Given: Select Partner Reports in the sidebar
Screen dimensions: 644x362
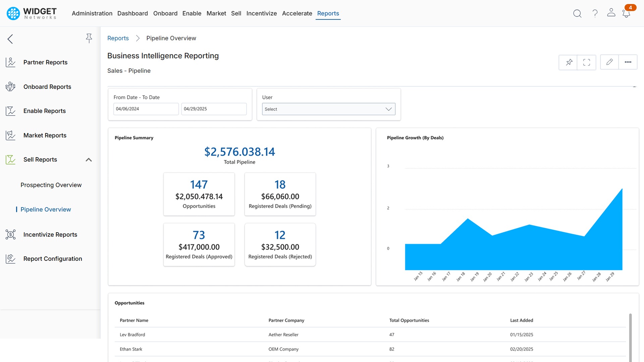Looking at the screenshot, I should [x=45, y=62].
